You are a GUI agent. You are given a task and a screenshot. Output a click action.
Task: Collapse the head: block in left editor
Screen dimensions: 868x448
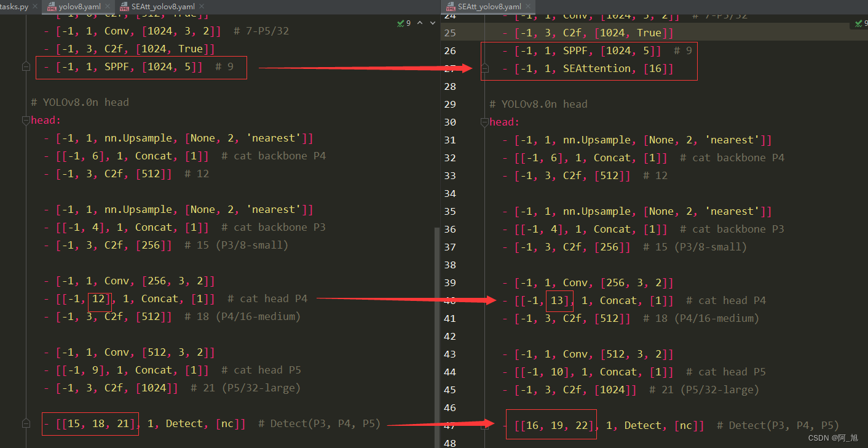26,120
